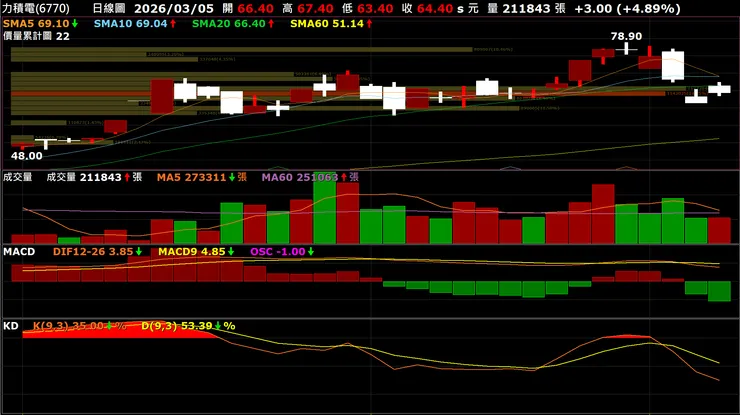Image resolution: width=740 pixels, height=415 pixels.
Task: Select the SMA60 51.14 indicator label
Action: click(x=327, y=23)
